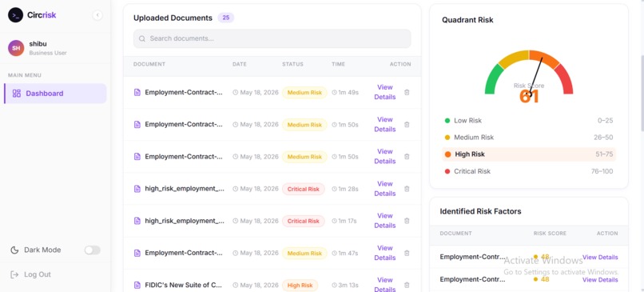Viewport: 644px width, 292px height.
Task: Click the Medium Risk badge on 1m 49s row
Action: [x=304, y=93]
